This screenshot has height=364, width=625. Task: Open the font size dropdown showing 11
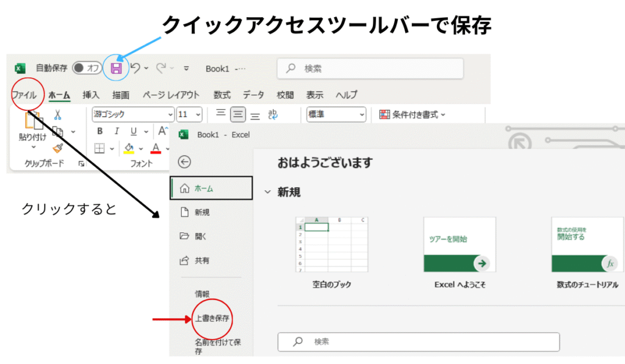coord(189,114)
